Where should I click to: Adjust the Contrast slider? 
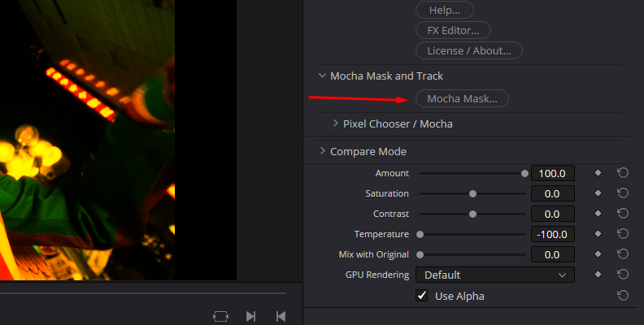[472, 214]
